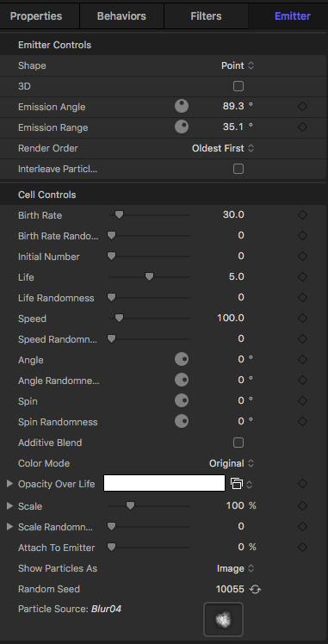The height and width of the screenshot is (644, 328).
Task: Expand the Scale disclosure triangle
Action: click(x=9, y=506)
